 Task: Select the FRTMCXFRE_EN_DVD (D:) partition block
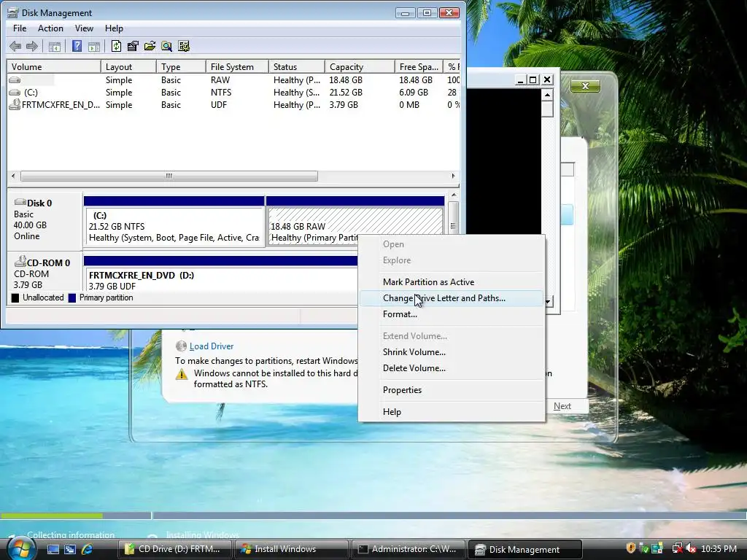click(x=221, y=274)
